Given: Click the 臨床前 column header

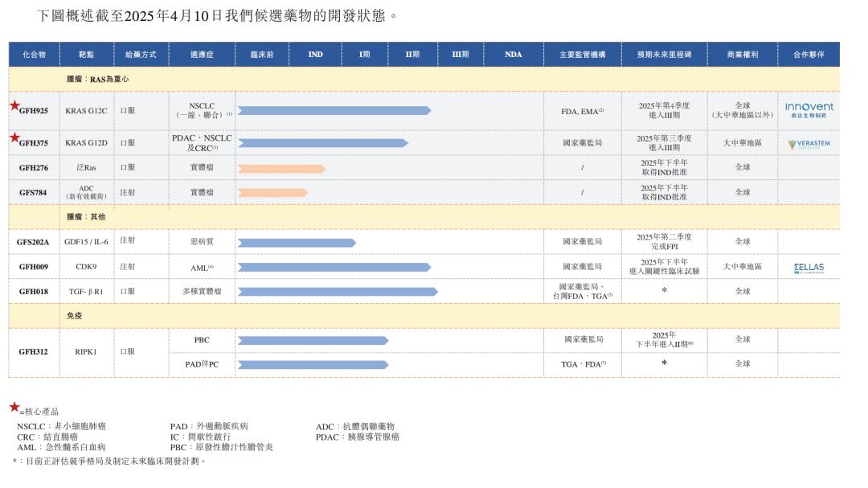Looking at the screenshot, I should pyautogui.click(x=262, y=55).
